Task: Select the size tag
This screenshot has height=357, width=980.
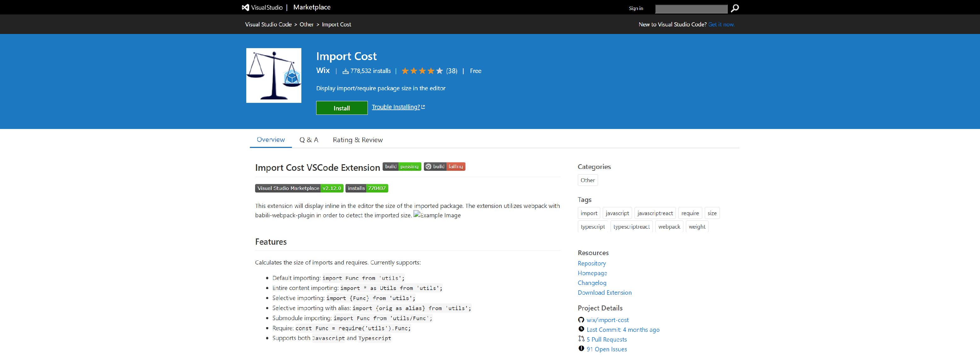Action: 712,213
